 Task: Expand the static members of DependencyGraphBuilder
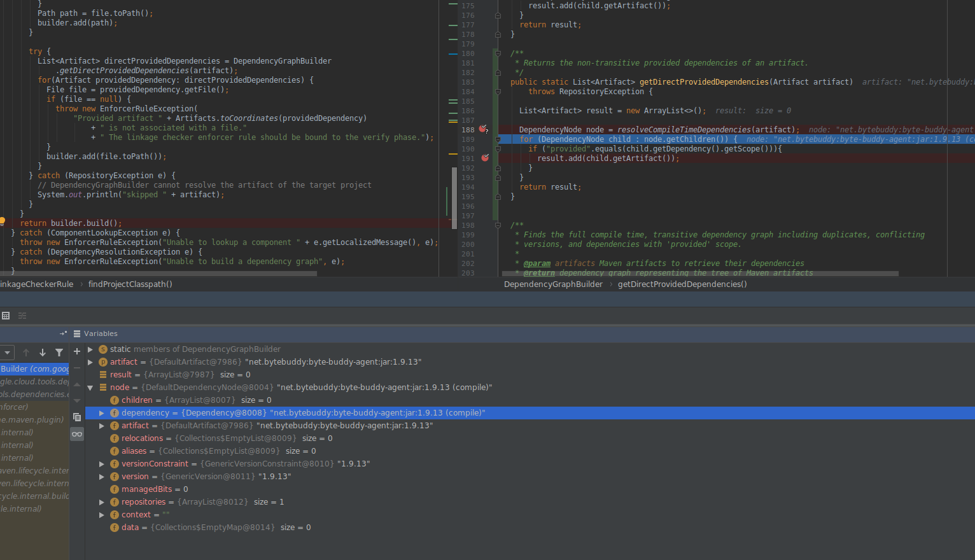tap(90, 349)
